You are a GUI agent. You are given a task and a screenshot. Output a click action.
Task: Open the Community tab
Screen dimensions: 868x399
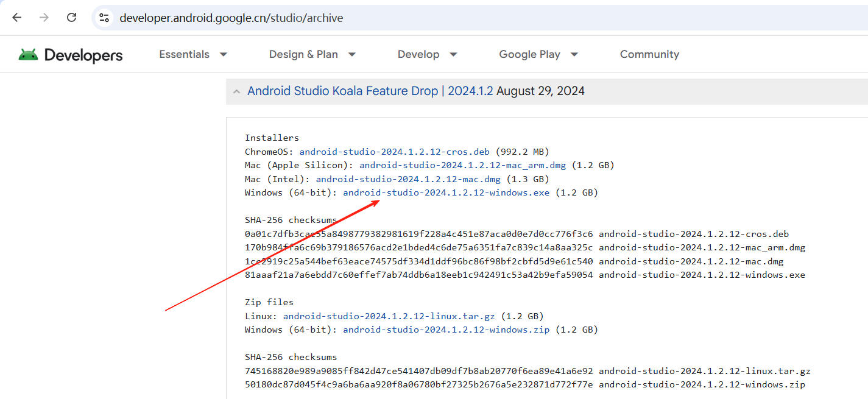[x=649, y=54]
